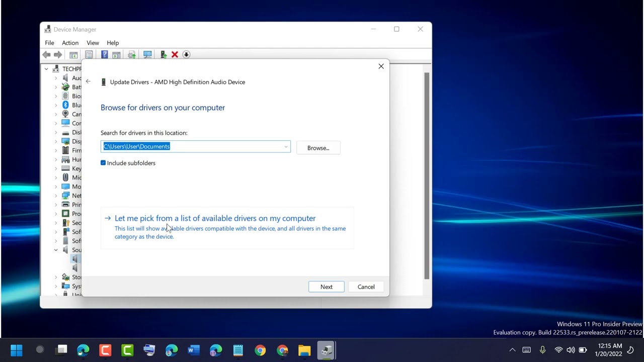Collapse the TECHPR root node
Viewport: 644px width, 362px height.
[46, 69]
